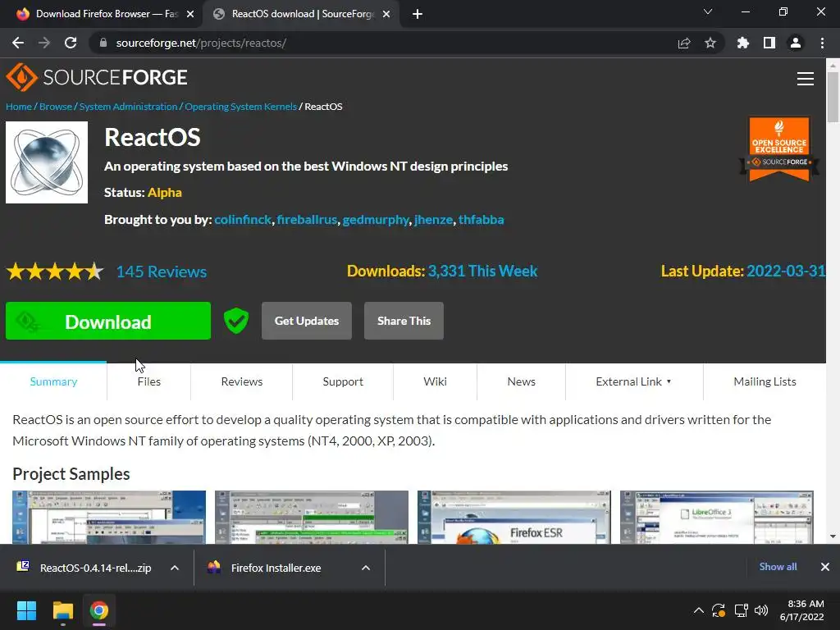Click the Browse breadcrumb link
Screen dimensions: 840x630
point(56,107)
